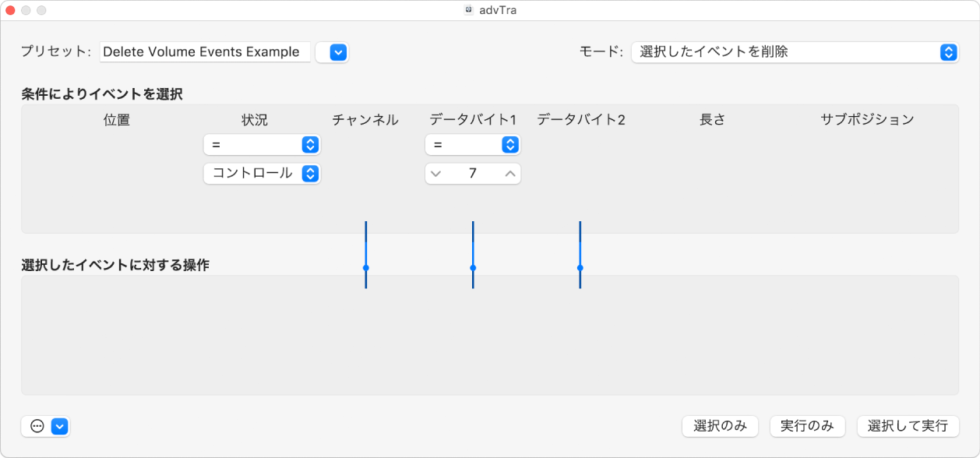Open the データバイト1 operator dropdown showing =
The height and width of the screenshot is (458, 980).
pos(473,144)
